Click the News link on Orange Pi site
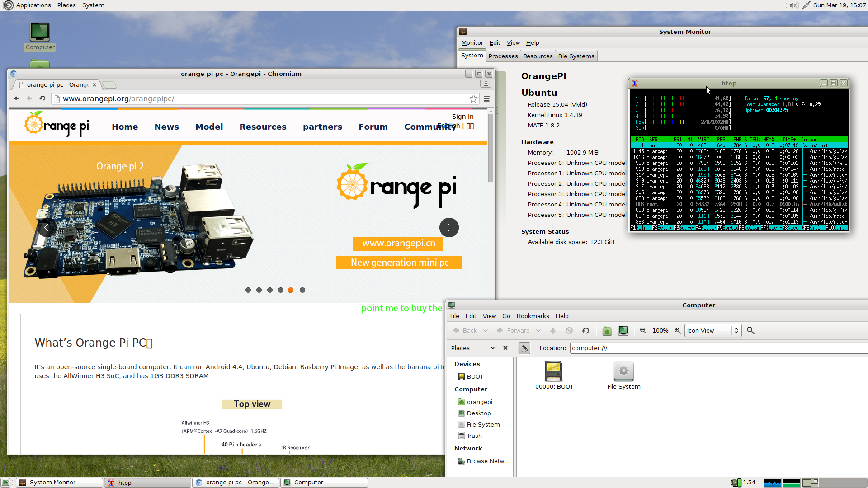 tap(166, 127)
